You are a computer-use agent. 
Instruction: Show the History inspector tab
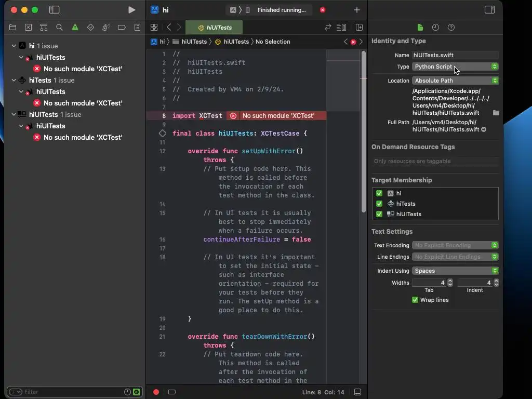(x=436, y=28)
